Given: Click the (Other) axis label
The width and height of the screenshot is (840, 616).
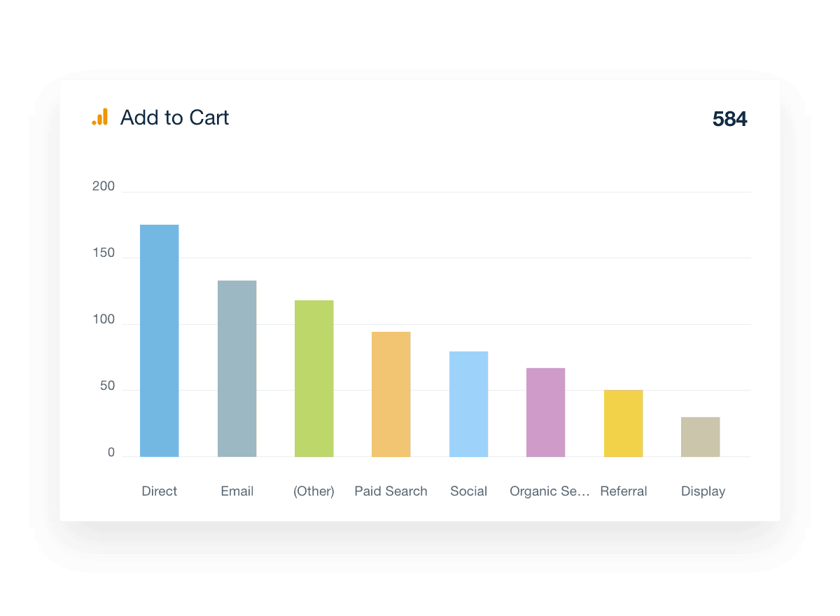Looking at the screenshot, I should pyautogui.click(x=314, y=491).
